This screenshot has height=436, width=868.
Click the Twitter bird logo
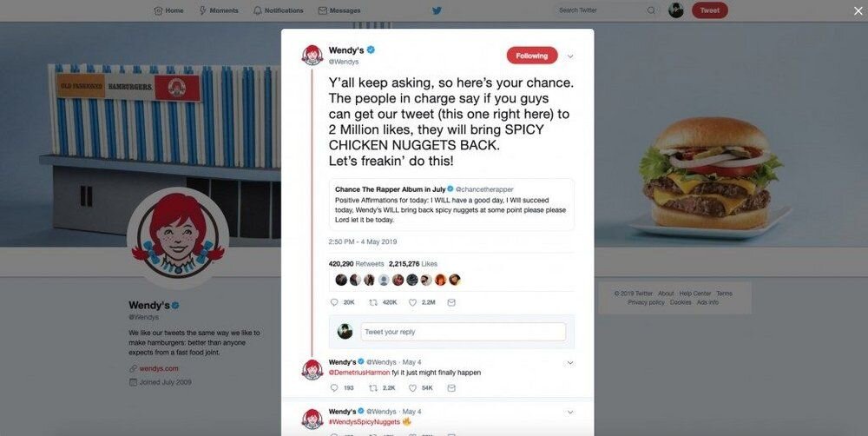437,10
